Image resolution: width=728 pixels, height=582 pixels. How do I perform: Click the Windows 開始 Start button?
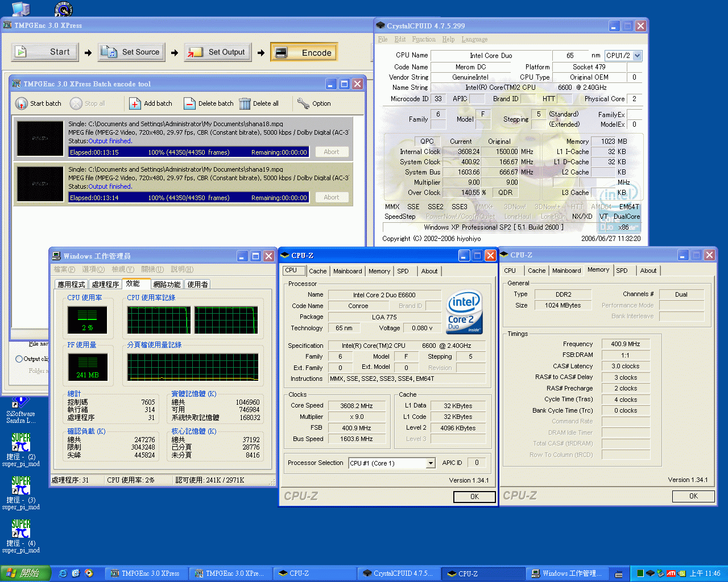click(26, 573)
